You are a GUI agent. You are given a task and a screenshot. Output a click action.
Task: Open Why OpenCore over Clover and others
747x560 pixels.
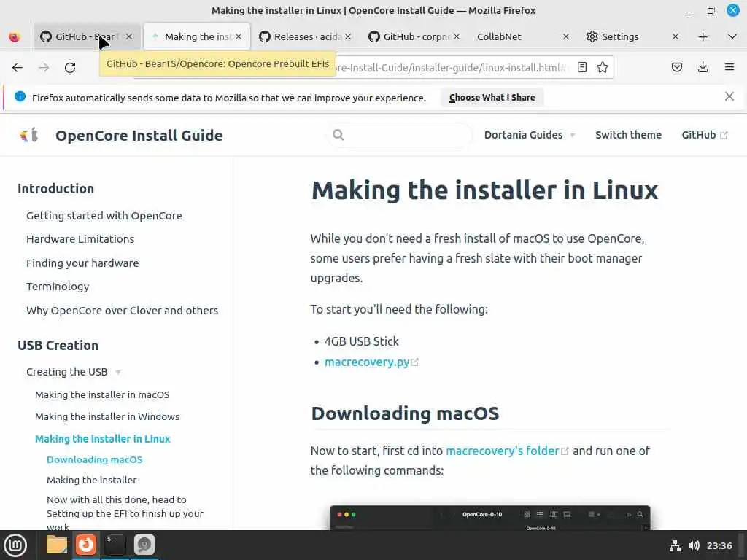point(122,311)
